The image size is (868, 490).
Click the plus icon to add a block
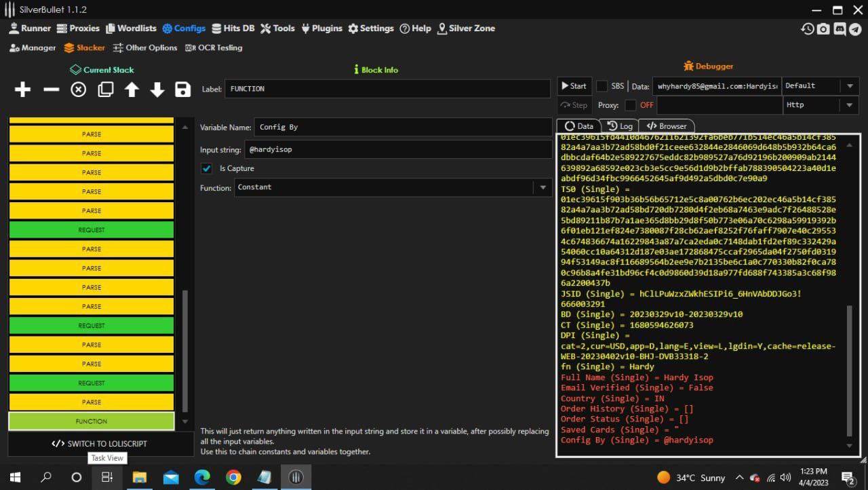[x=22, y=90]
